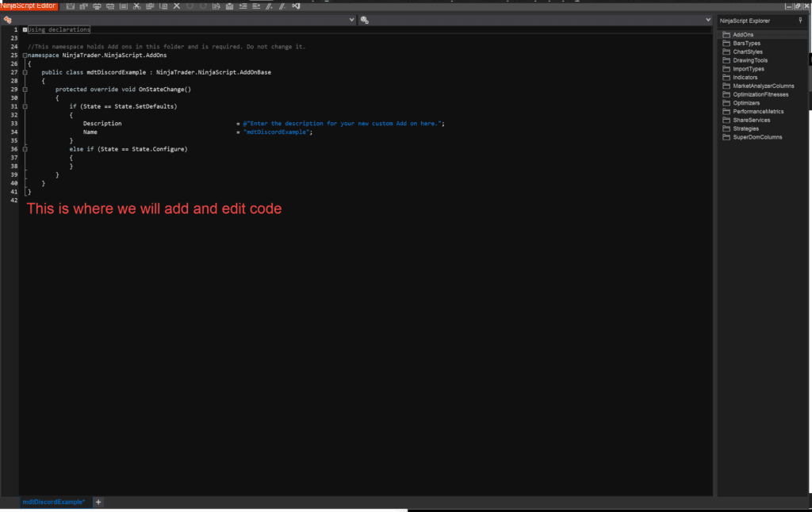Click the Save icon in the toolbar
Image resolution: width=812 pixels, height=512 pixels.
70,6
